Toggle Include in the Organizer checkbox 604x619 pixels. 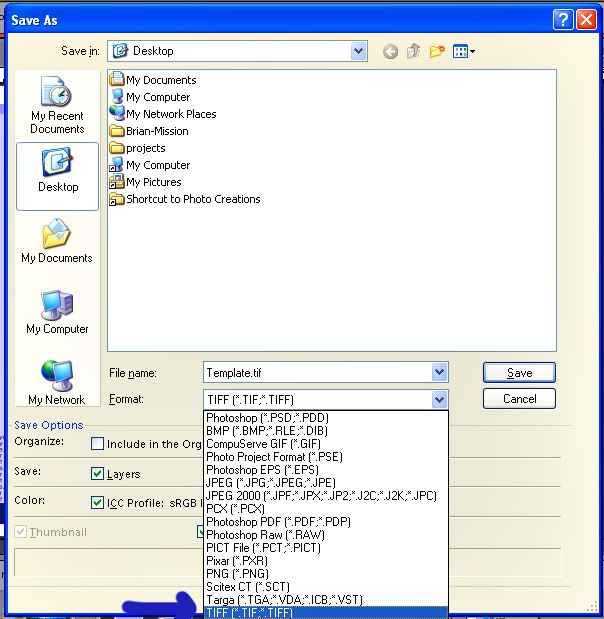point(97,444)
